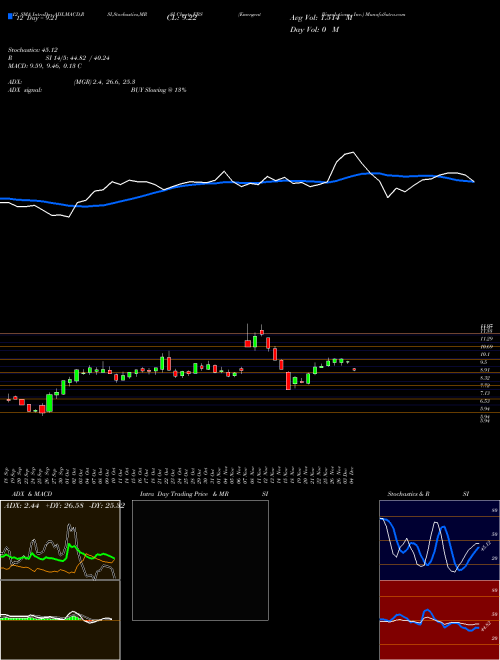The height and width of the screenshot is (660, 500).
Task: Click the 'Intra Day Trading Price & MRSI' title
Action: tap(204, 494)
